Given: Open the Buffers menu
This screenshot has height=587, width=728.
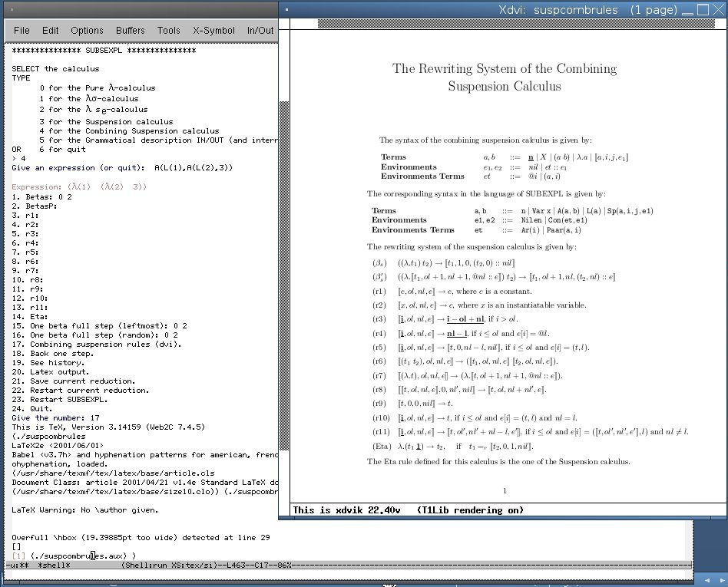Looking at the screenshot, I should point(130,31).
